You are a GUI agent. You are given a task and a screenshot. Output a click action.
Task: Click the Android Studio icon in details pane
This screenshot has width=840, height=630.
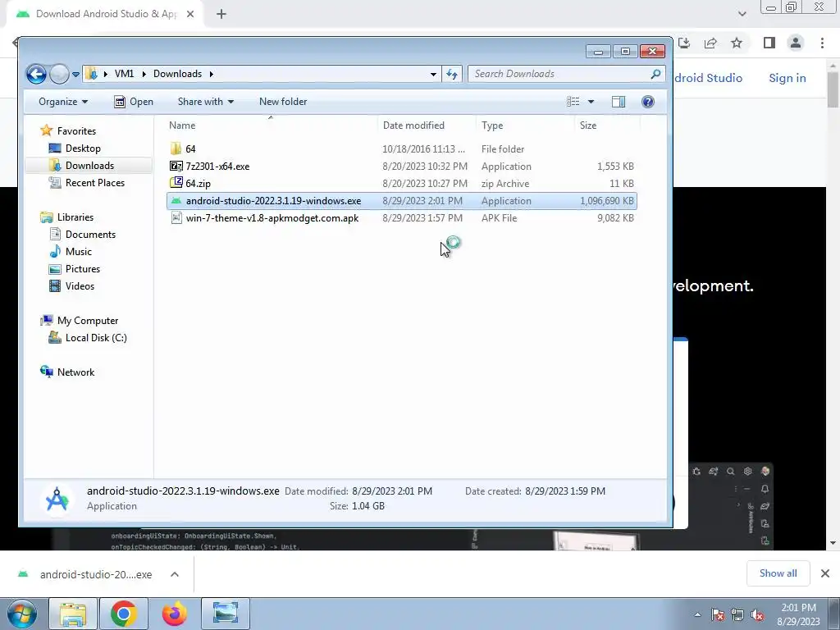57,500
